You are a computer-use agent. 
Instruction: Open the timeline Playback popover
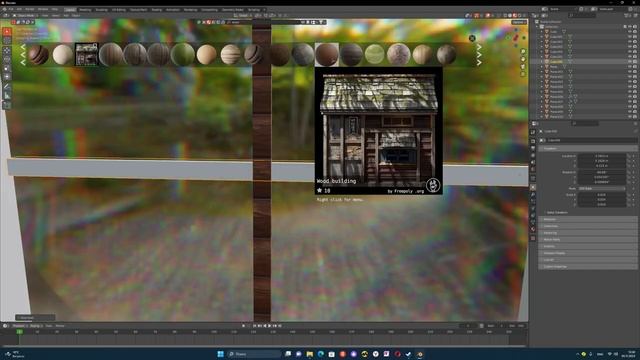tap(19, 326)
